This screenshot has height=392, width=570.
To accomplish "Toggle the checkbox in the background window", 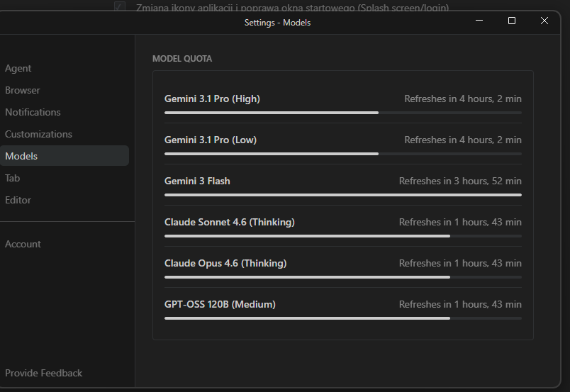I will [120, 6].
